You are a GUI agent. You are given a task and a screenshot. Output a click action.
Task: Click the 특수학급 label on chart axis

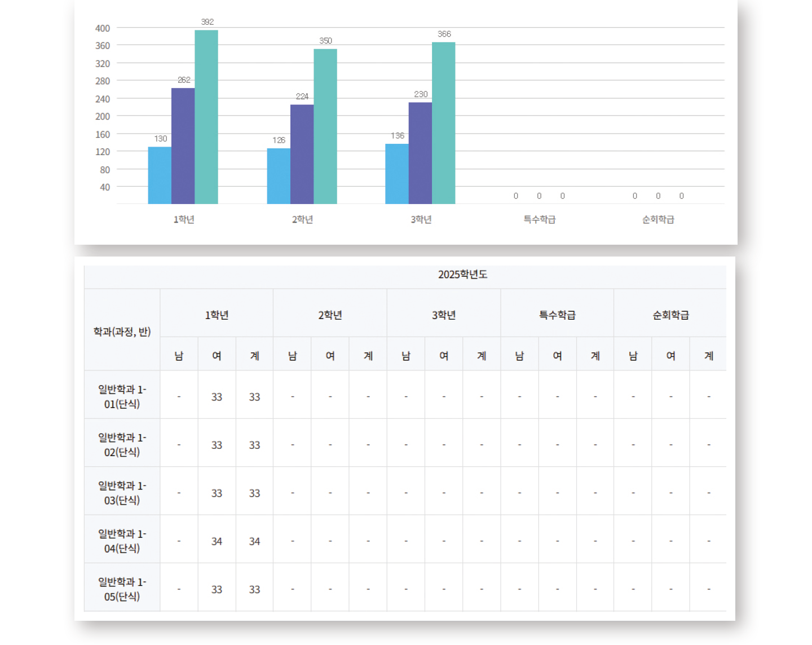[x=540, y=219]
